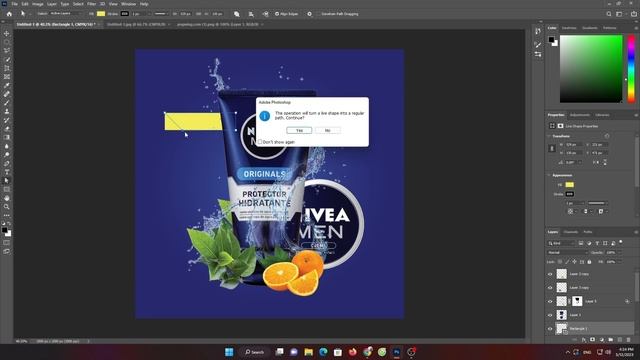Select the Frame tool
Screen dimensions: 640x360
(7, 77)
